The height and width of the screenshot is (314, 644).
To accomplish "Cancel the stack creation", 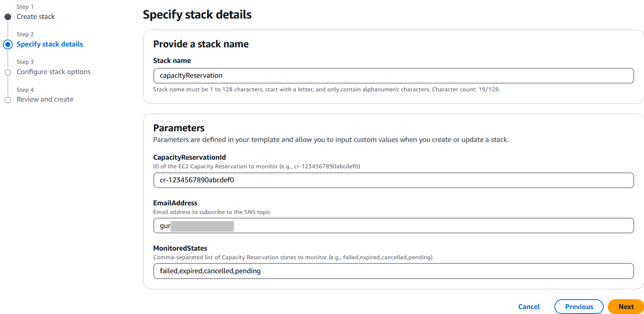I will [x=529, y=307].
